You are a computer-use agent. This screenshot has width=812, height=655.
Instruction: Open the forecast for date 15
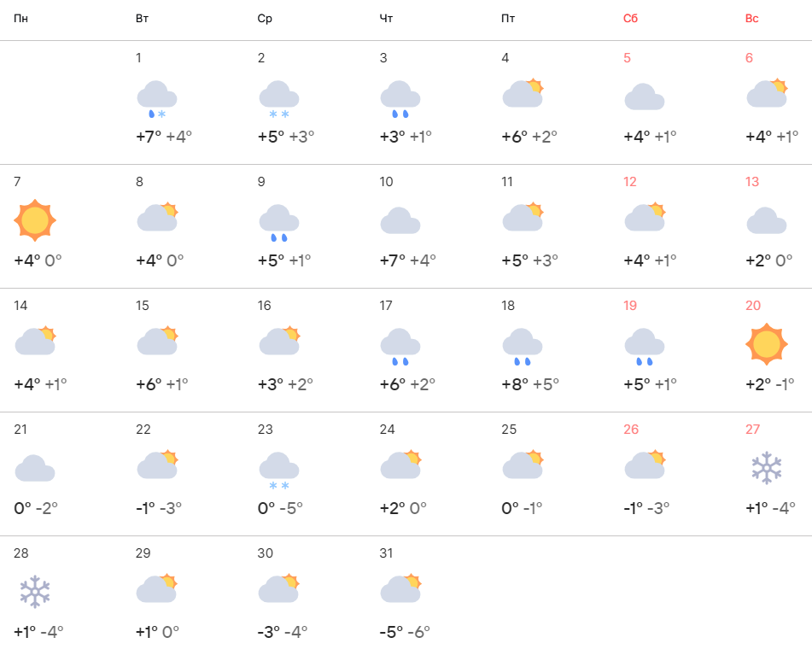[x=143, y=306]
